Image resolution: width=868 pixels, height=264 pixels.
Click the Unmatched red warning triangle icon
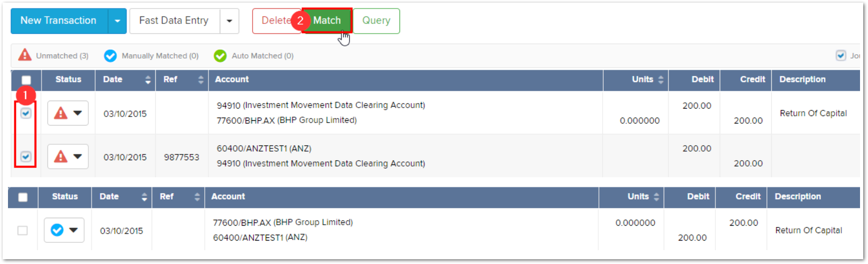(24, 55)
